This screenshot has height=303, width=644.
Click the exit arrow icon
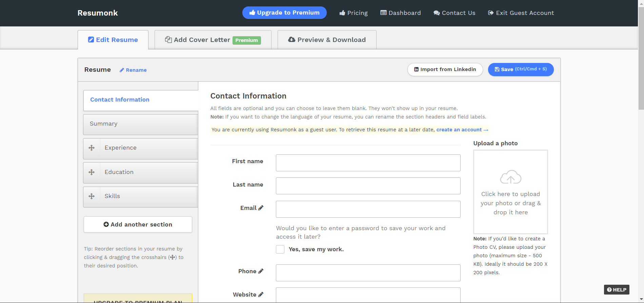(491, 13)
